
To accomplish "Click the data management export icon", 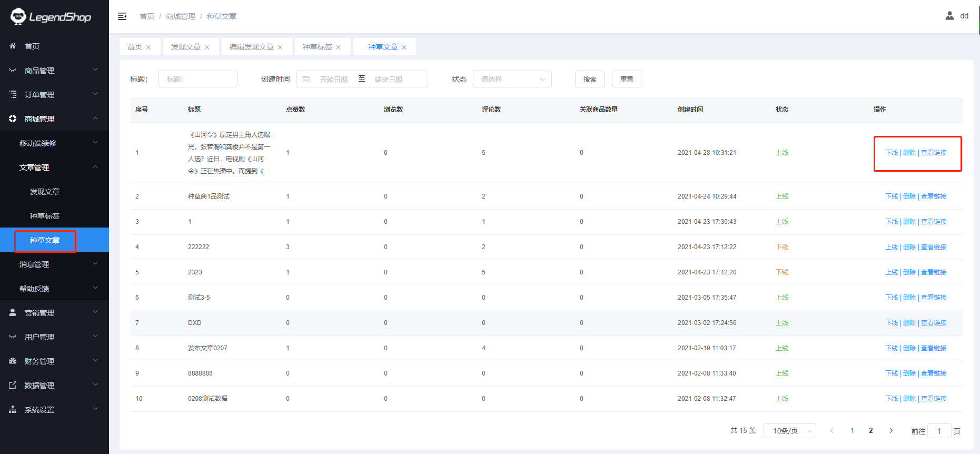I will point(13,385).
